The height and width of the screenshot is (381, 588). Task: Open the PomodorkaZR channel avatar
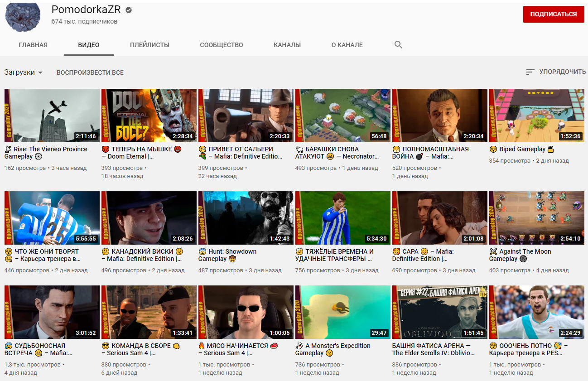coord(23,17)
